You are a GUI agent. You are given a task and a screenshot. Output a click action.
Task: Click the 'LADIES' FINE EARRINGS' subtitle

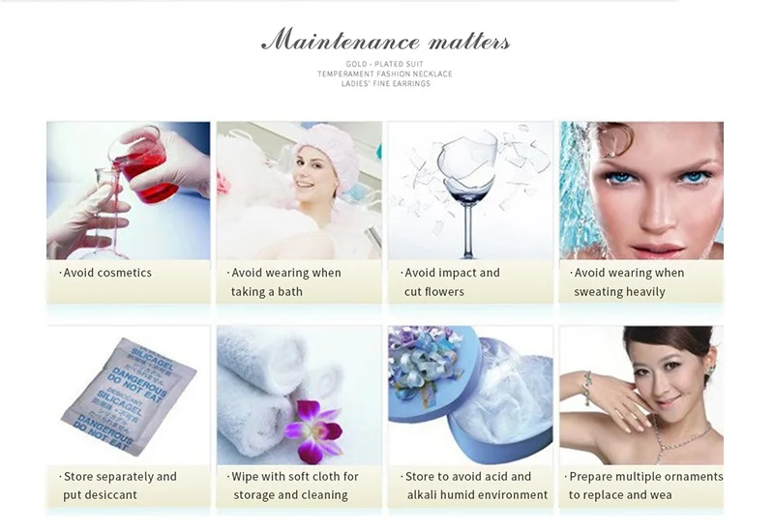coord(385,83)
